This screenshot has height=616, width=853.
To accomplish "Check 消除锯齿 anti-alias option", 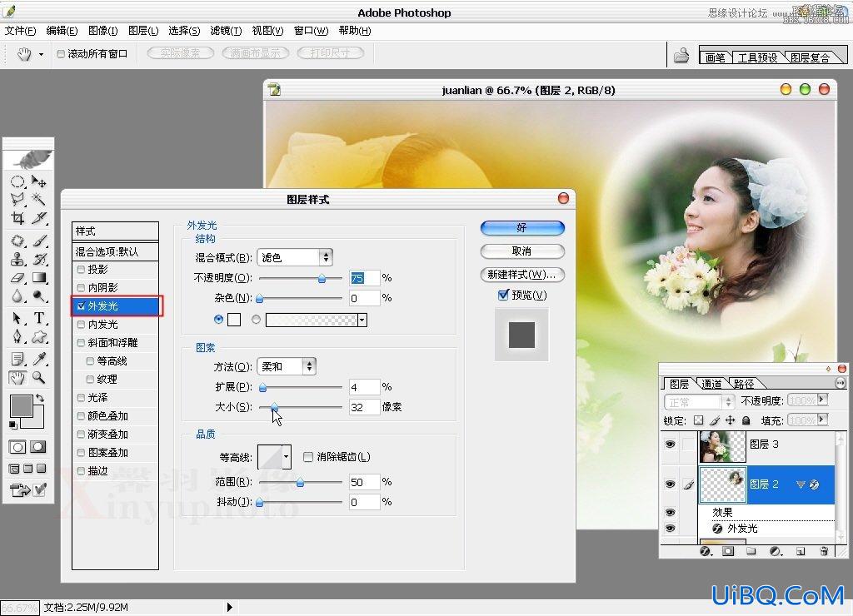I will pos(308,457).
